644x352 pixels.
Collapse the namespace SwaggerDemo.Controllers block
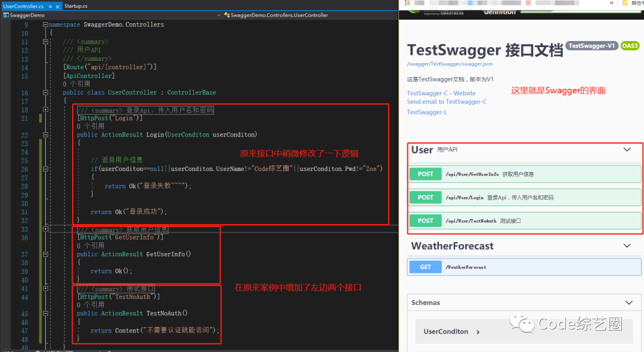(x=45, y=25)
